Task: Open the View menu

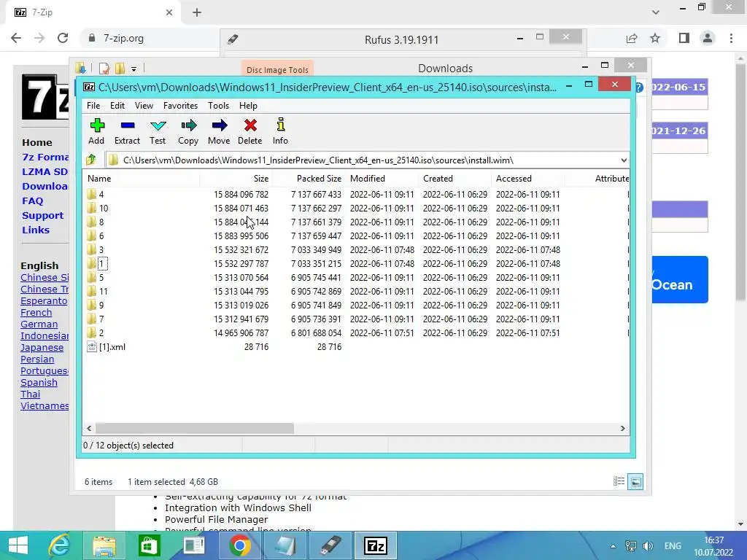Action: coord(144,106)
